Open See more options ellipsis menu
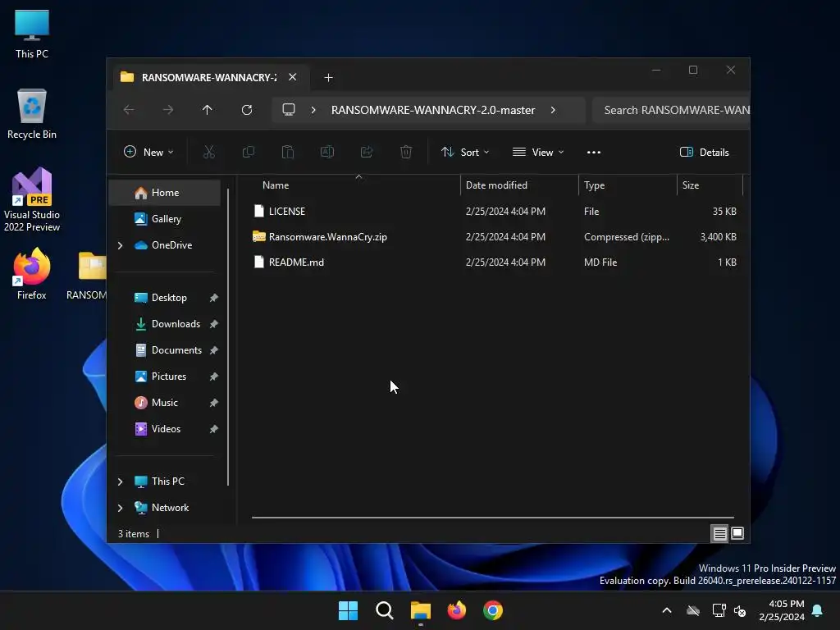 (594, 152)
